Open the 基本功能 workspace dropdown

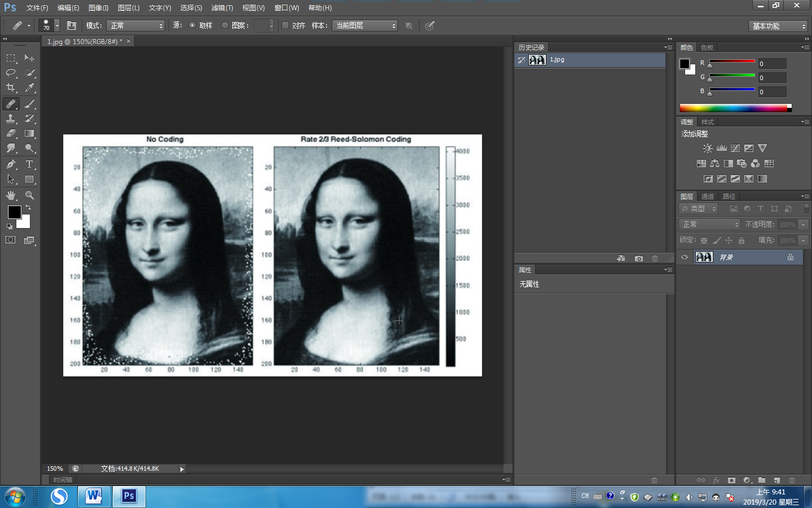click(778, 26)
